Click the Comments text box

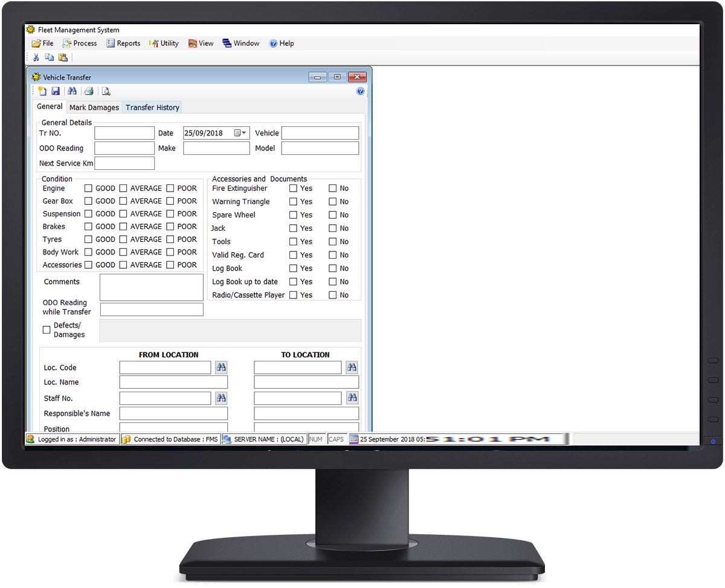[x=151, y=287]
